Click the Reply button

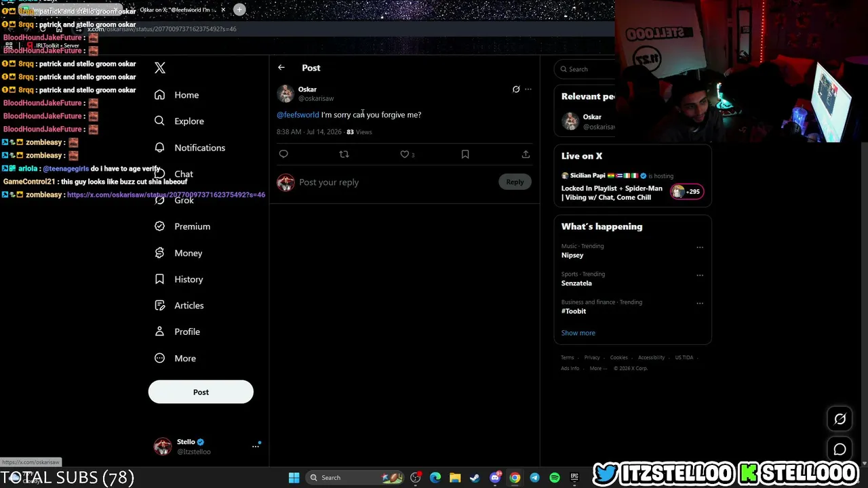pyautogui.click(x=515, y=182)
